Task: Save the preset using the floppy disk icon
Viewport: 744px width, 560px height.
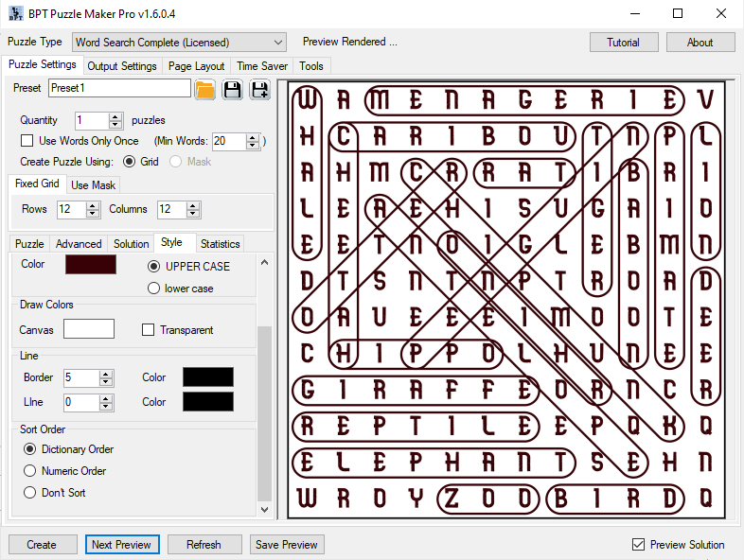Action: pyautogui.click(x=233, y=89)
